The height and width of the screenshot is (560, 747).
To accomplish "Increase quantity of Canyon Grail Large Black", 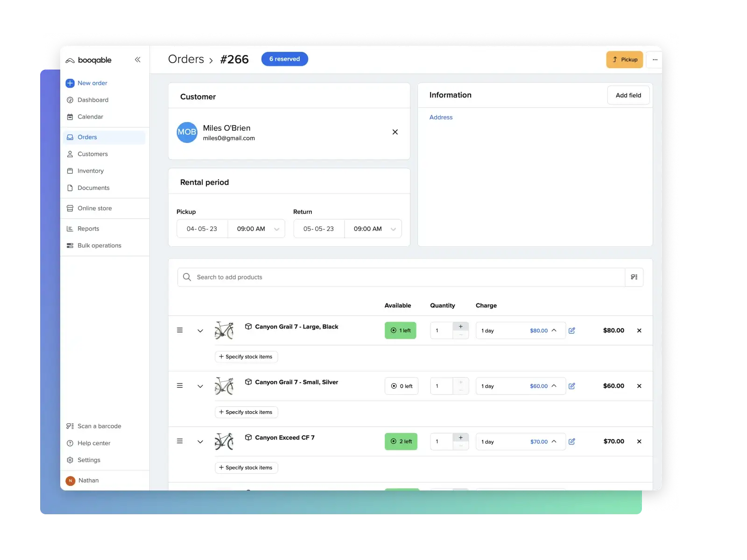I will point(461,327).
